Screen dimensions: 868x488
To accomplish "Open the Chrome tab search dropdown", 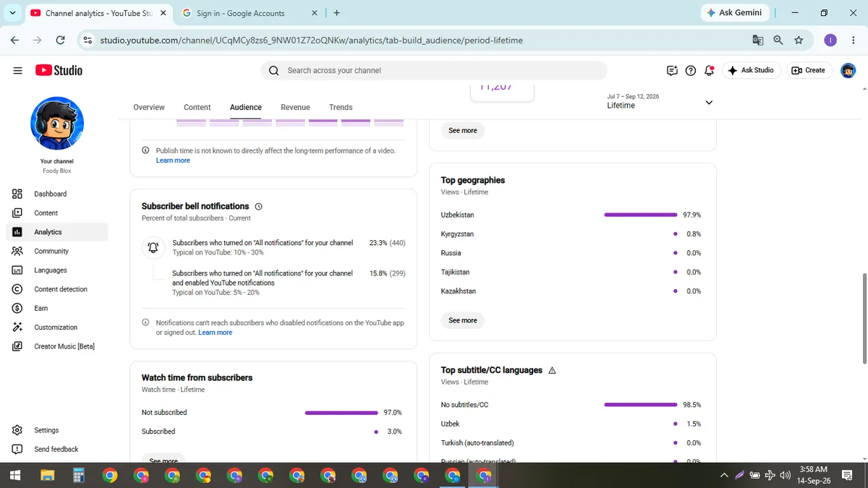I will 13,13.
